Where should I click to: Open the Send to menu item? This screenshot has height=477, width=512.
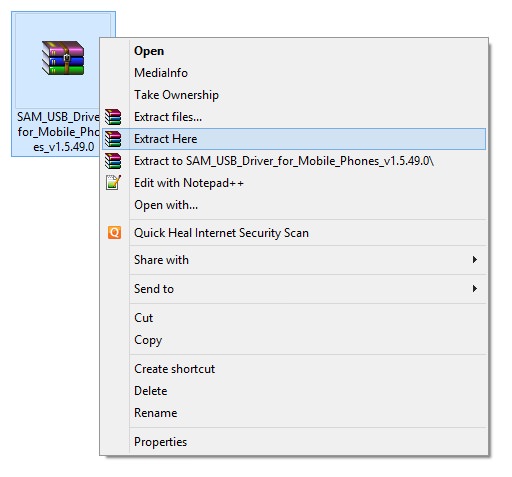(294, 289)
